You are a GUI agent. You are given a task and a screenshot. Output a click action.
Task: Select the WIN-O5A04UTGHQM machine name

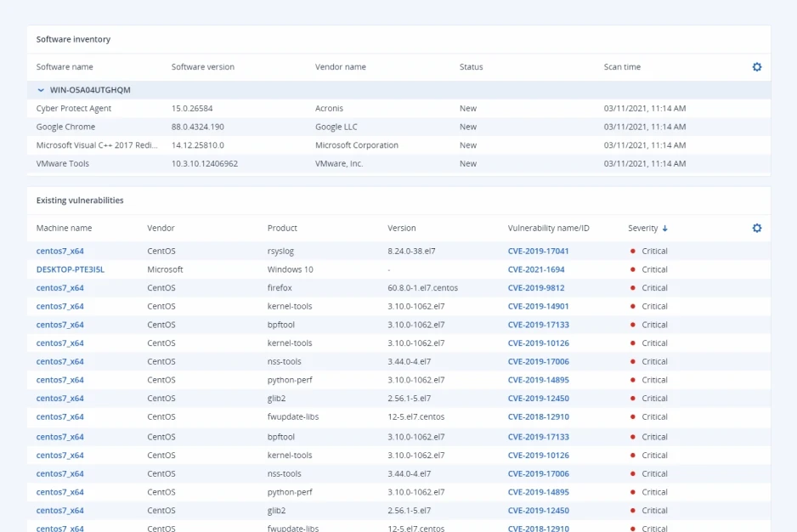pyautogui.click(x=90, y=90)
